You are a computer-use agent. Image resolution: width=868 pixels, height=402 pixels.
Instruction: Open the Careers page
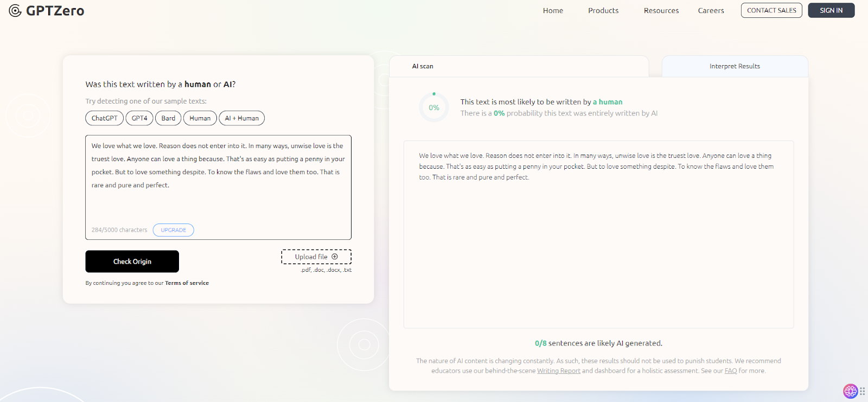coord(711,10)
